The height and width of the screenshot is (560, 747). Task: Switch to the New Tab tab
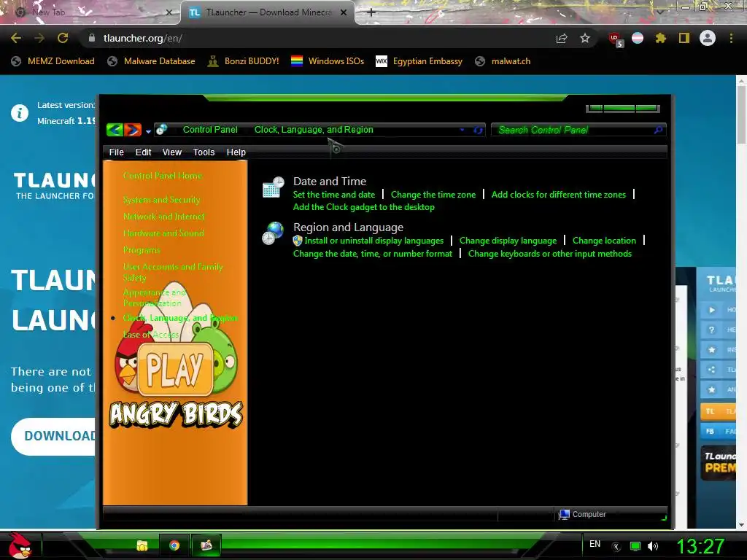pyautogui.click(x=90, y=12)
